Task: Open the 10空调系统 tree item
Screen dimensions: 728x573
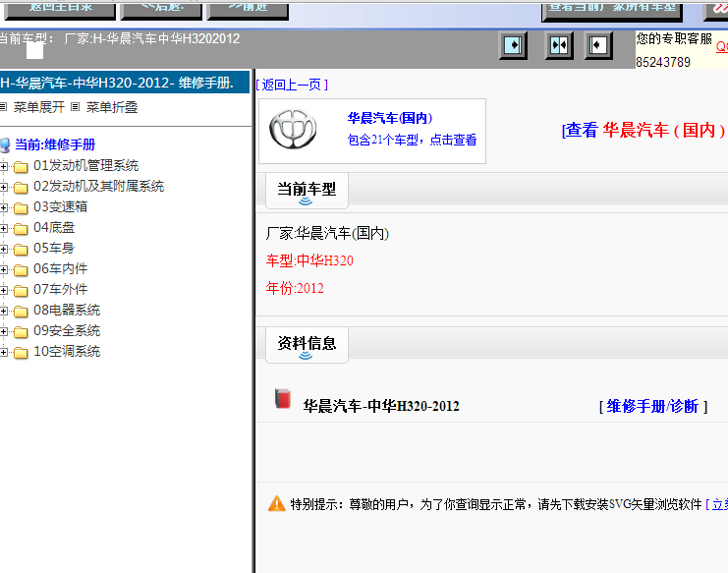Action: (67, 352)
